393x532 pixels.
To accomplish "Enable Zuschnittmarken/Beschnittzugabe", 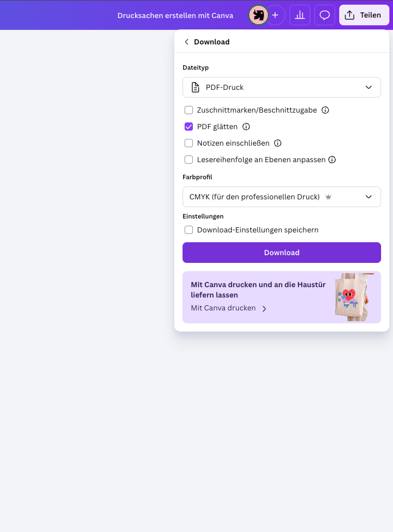I will coord(189,110).
